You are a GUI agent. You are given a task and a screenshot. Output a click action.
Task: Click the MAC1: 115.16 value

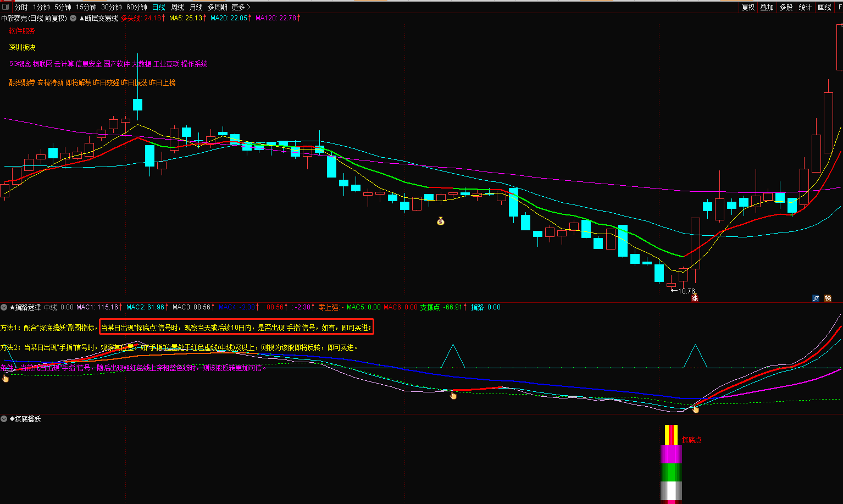point(99,307)
